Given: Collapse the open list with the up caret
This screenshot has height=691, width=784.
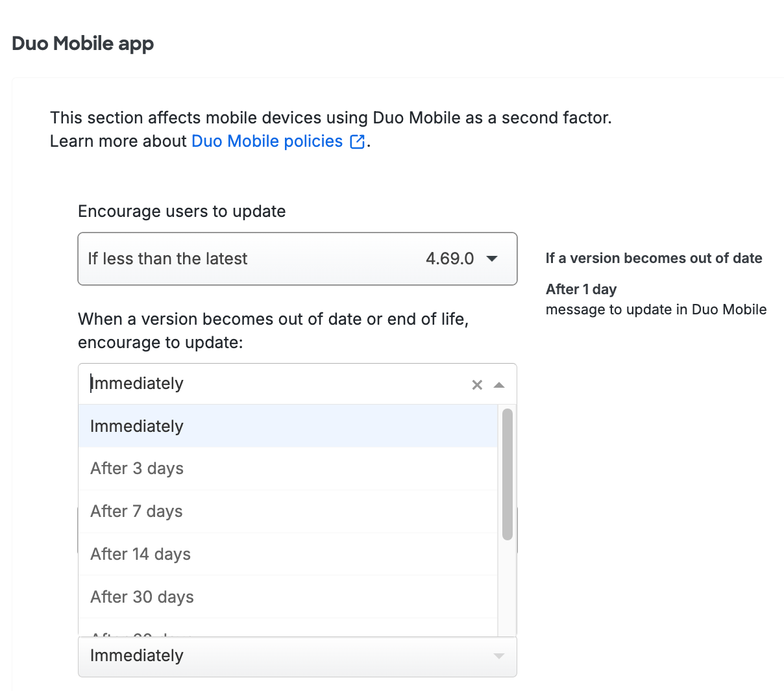Looking at the screenshot, I should coord(499,384).
